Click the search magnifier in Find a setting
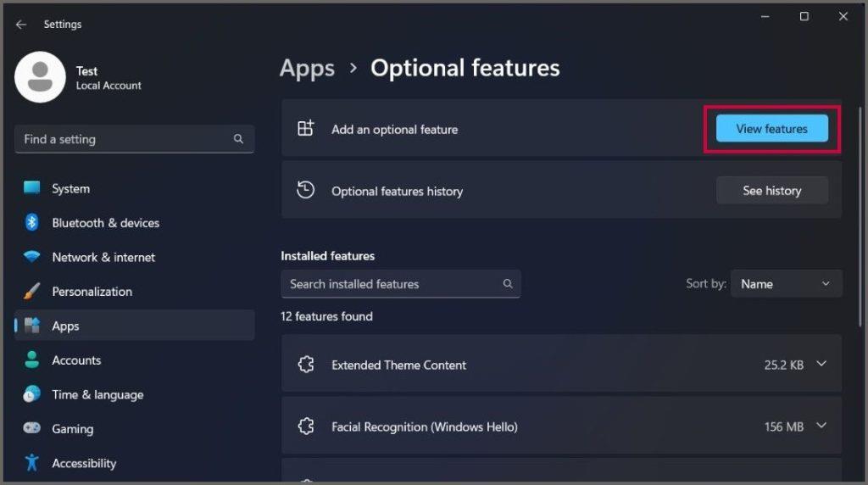This screenshot has height=485, width=868. pyautogui.click(x=238, y=139)
